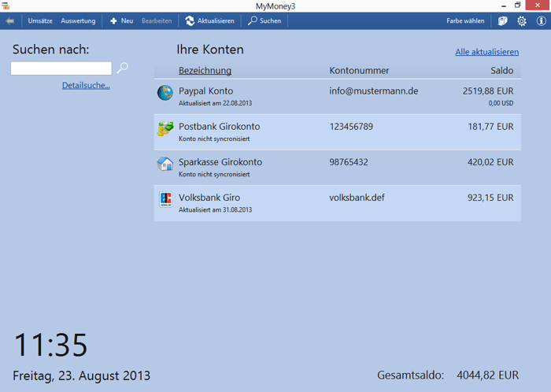Open Suchen from the toolbar
Image resolution: width=551 pixels, height=392 pixels.
click(264, 21)
